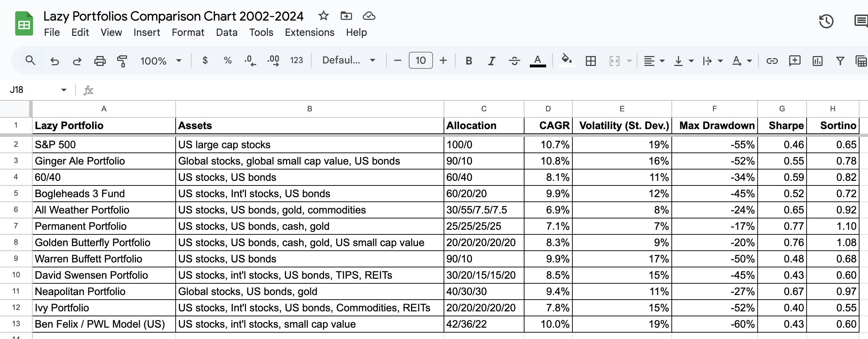Print the spreadsheet
Viewport: 868px width, 339px height.
click(100, 61)
